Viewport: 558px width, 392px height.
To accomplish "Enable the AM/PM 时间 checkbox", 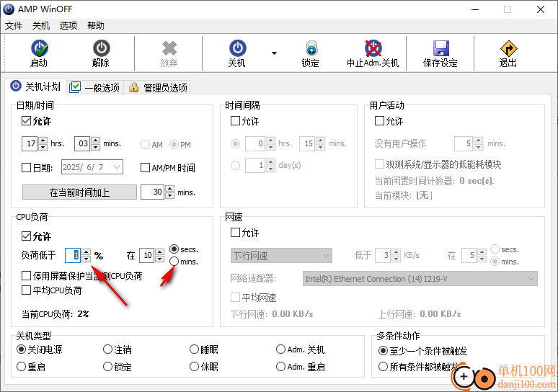I will pos(145,168).
